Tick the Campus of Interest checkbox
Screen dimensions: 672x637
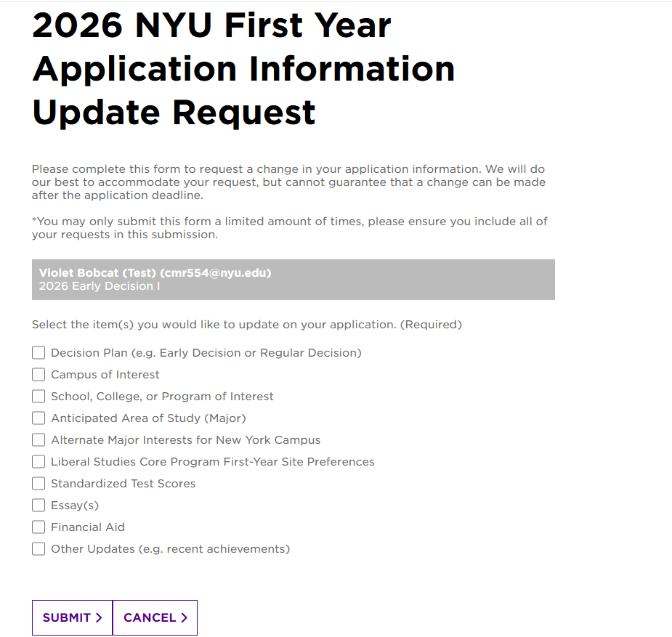(39, 375)
